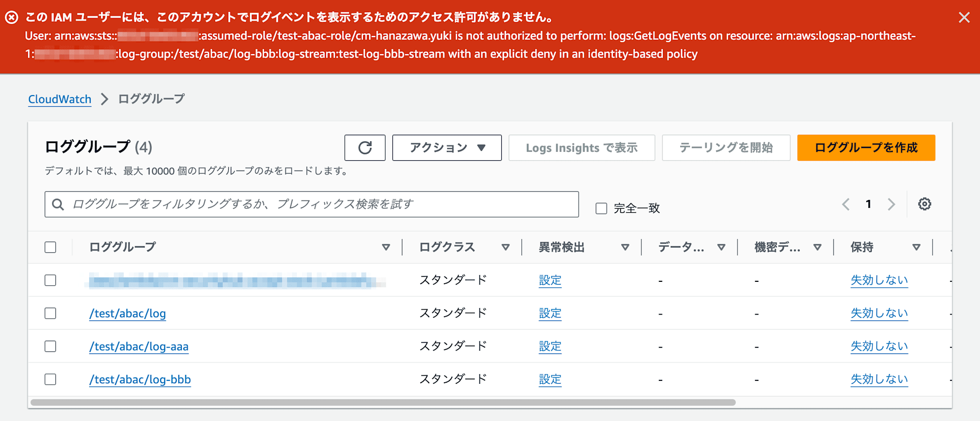The width and height of the screenshot is (980, 421).
Task: Refresh the log groups list
Action: tap(365, 148)
